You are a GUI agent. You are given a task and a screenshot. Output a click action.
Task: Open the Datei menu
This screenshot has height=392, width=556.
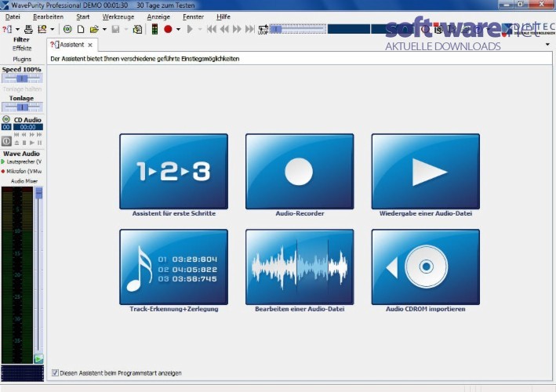click(13, 16)
